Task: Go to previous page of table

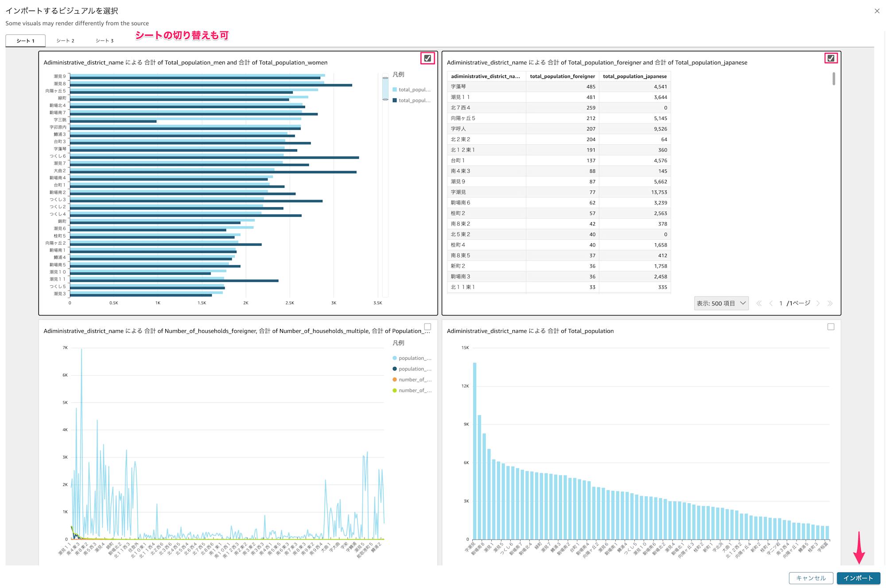Action: [x=771, y=303]
